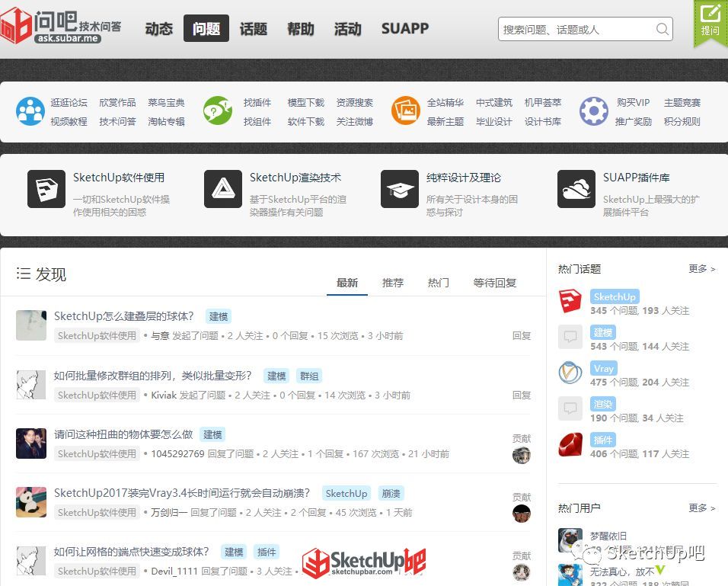Open 梦醒依旧 user avatar
728x586 pixels.
point(570,540)
